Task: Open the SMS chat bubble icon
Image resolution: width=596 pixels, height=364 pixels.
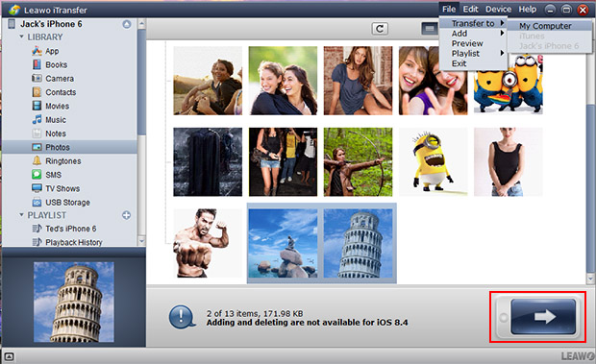Action: (x=37, y=175)
